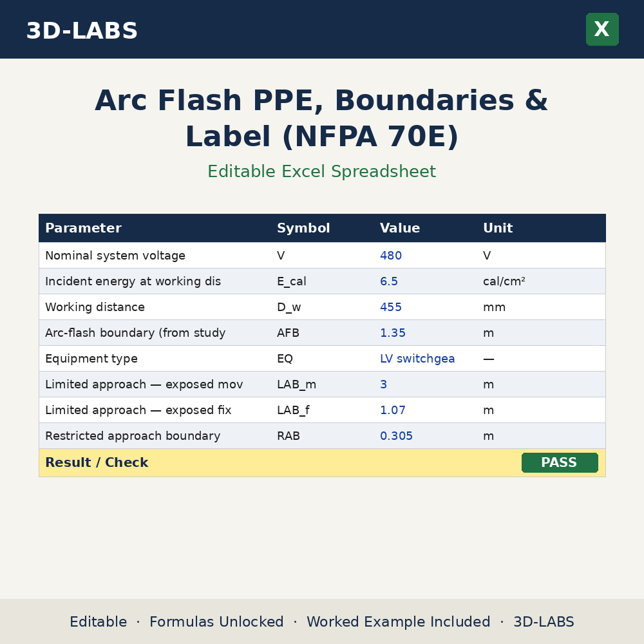Select the 480 voltage value cell
The image size is (644, 644).
tap(391, 256)
